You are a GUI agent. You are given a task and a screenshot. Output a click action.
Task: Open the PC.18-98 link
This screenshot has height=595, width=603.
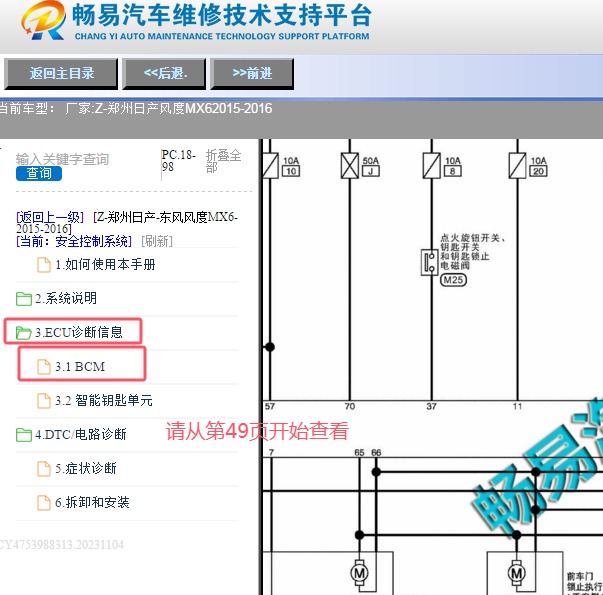point(179,161)
